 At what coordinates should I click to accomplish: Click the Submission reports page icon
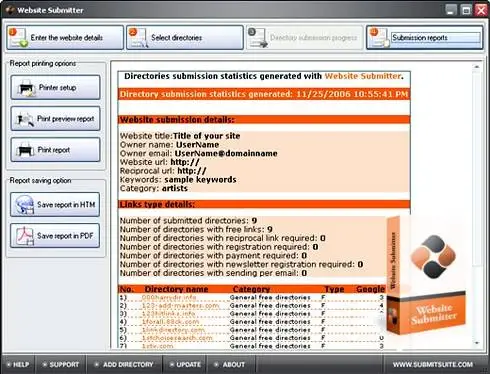379,38
